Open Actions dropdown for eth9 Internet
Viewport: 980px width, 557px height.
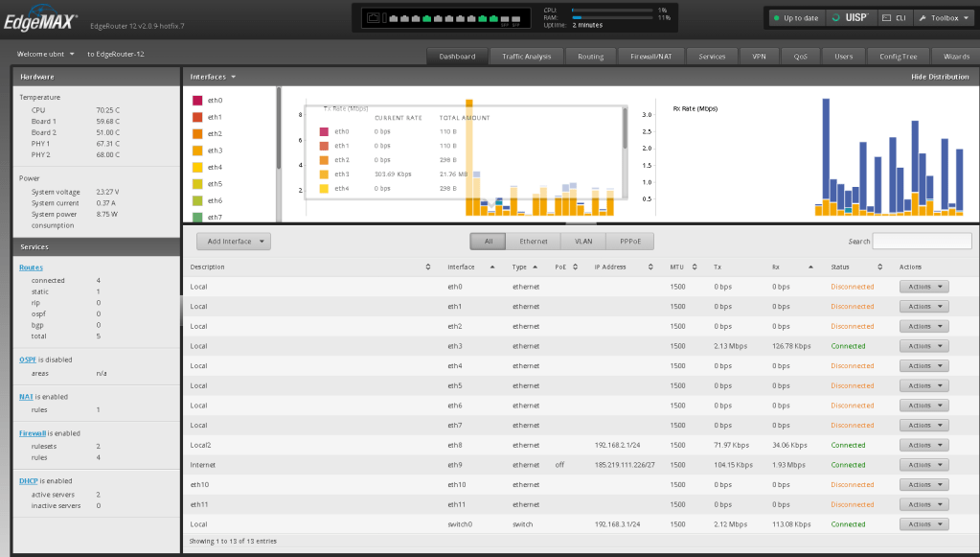pos(924,465)
